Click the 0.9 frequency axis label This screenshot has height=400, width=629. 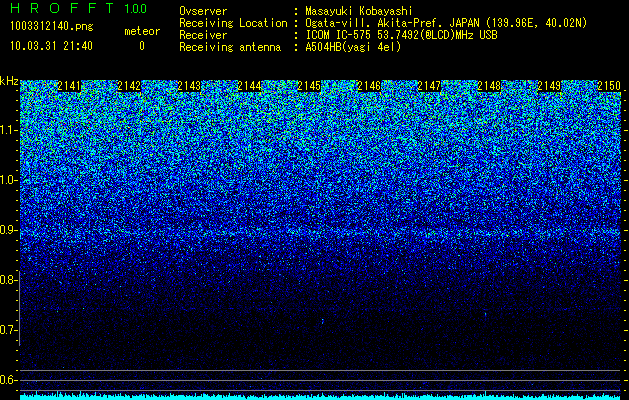coord(9,230)
